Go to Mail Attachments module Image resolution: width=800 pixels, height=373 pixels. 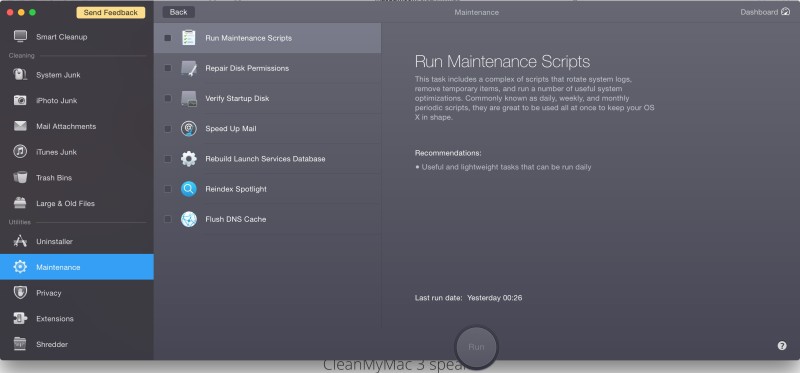[x=77, y=126]
